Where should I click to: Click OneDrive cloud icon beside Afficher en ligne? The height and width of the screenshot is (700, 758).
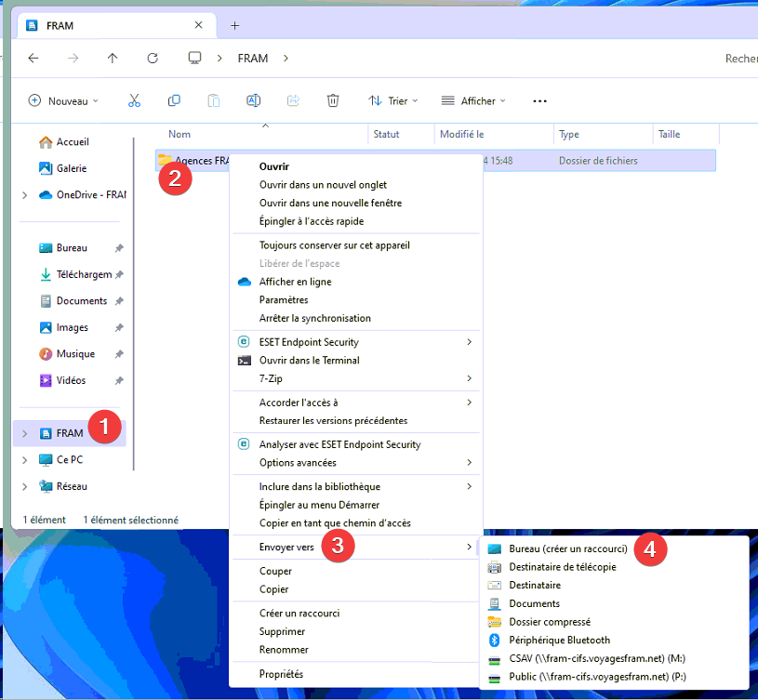245,282
